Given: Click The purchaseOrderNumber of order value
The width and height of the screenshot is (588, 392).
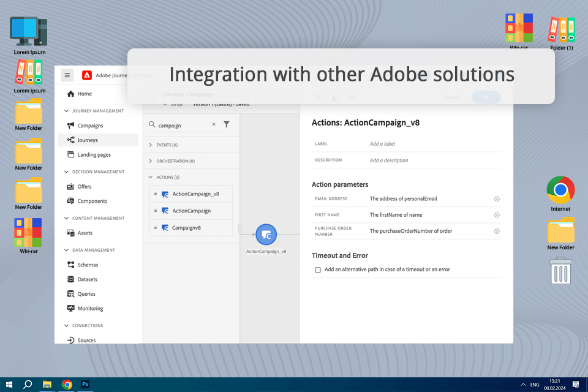Looking at the screenshot, I should coord(411,231).
